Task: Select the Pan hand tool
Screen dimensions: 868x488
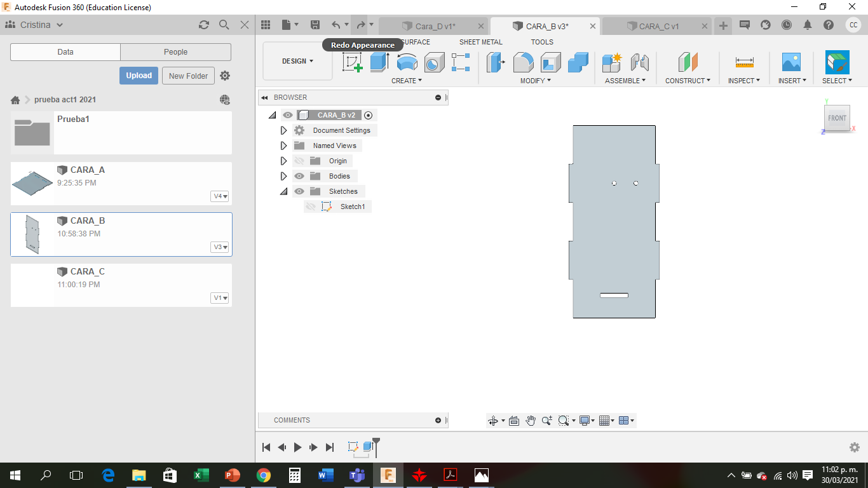Action: (x=531, y=421)
